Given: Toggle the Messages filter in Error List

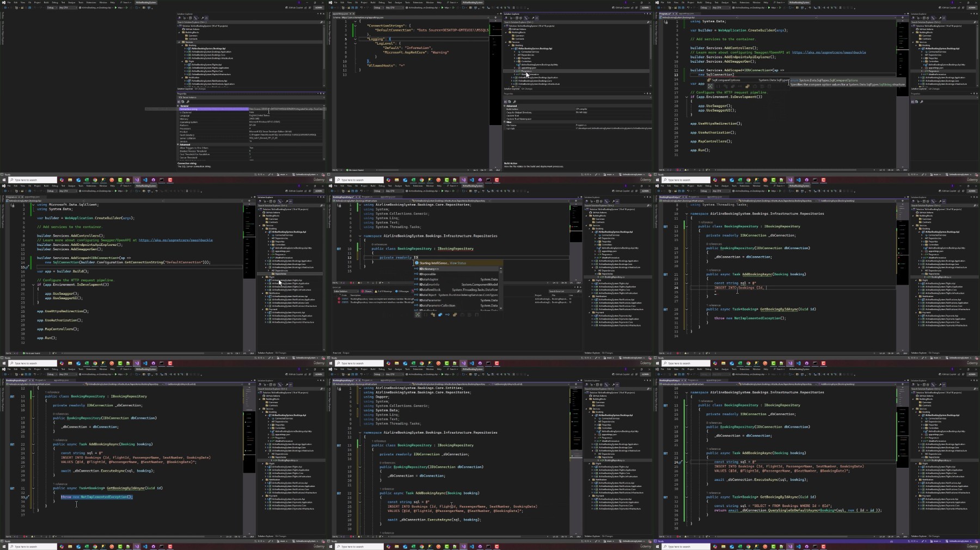Looking at the screenshot, I should click(402, 291).
